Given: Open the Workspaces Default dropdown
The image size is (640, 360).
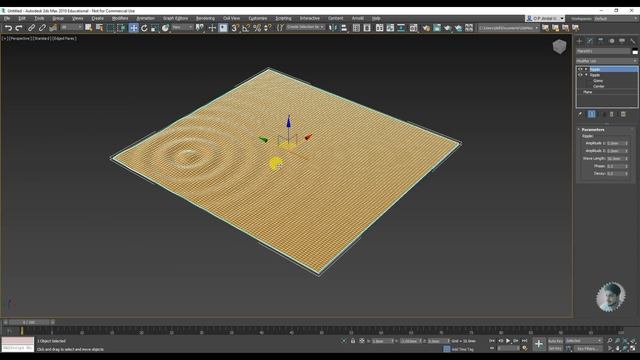Looking at the screenshot, I should pos(615,18).
